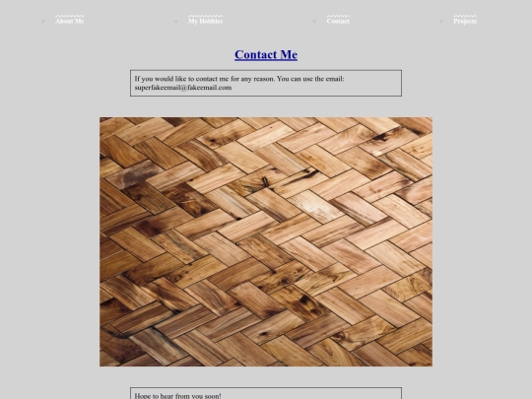
Task: Open the Projects page link
Action: coord(465,21)
